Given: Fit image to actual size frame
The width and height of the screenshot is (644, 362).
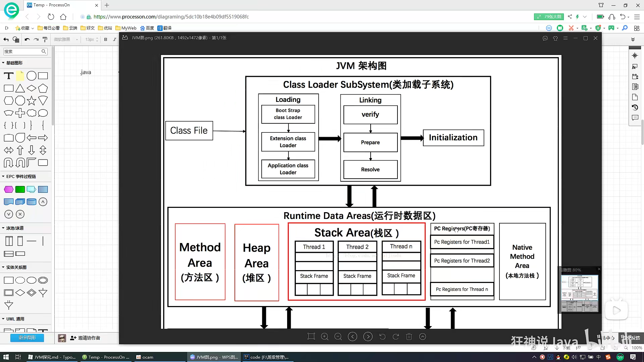Looking at the screenshot, I should click(311, 337).
